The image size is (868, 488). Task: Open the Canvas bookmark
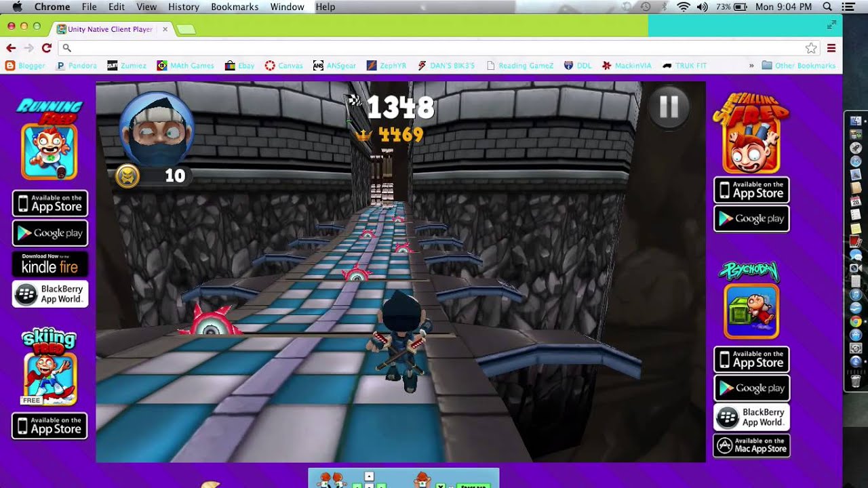point(283,66)
